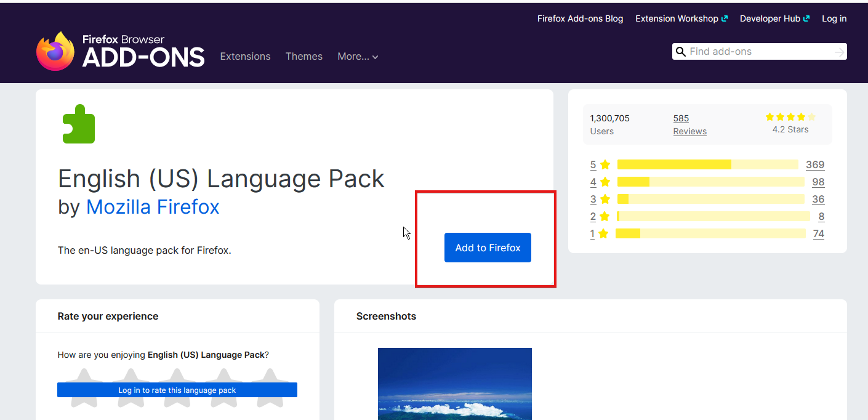
Task: Open Developer Hub external link
Action: click(x=774, y=18)
